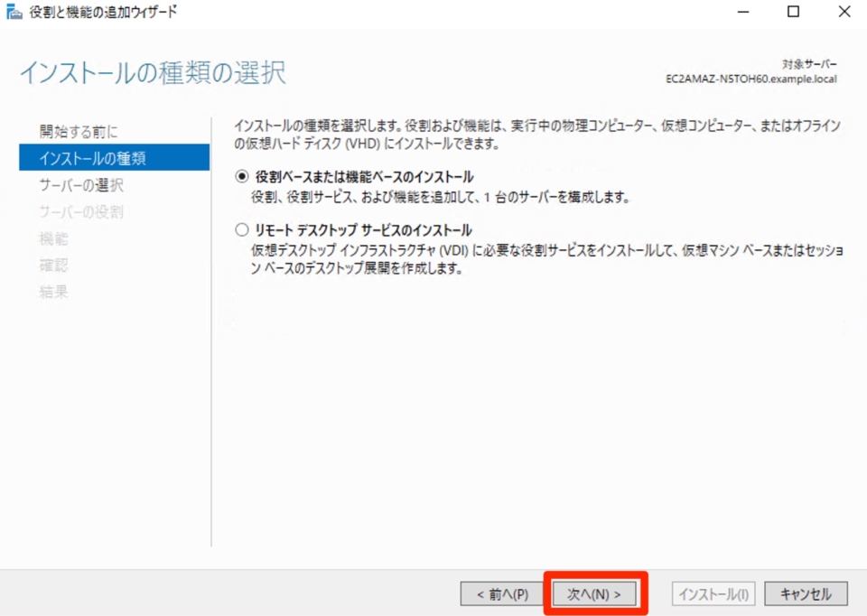
Task: Click the disabled インストール(I) button
Action: (713, 594)
